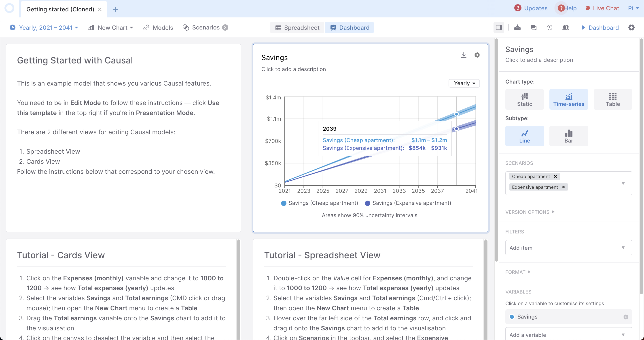Click the Savings chart title

(275, 58)
